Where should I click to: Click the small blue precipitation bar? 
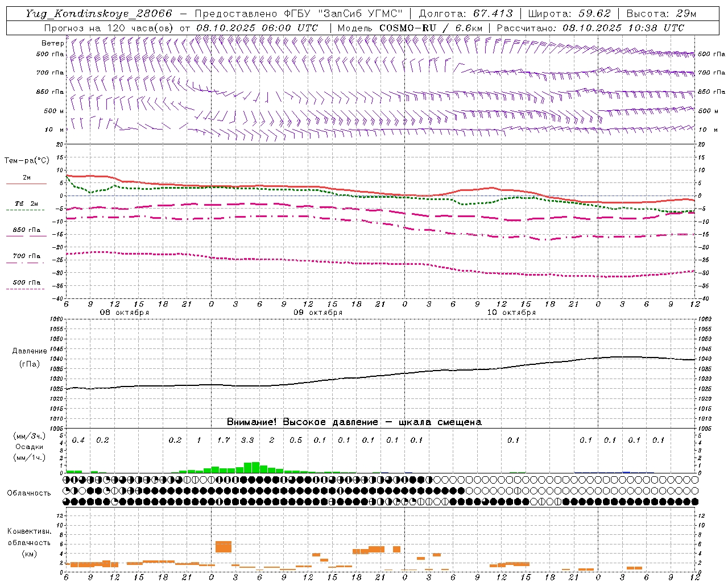[626, 472]
